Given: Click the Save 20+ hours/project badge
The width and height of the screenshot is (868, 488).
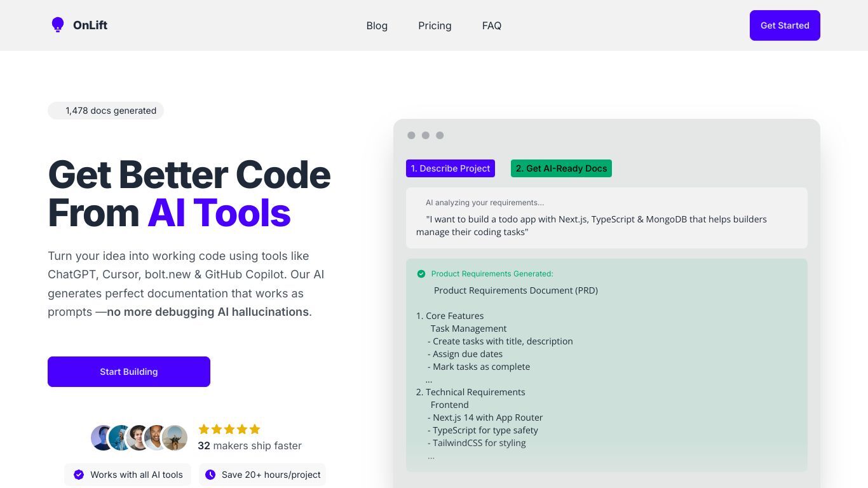Looking at the screenshot, I should pos(262,475).
